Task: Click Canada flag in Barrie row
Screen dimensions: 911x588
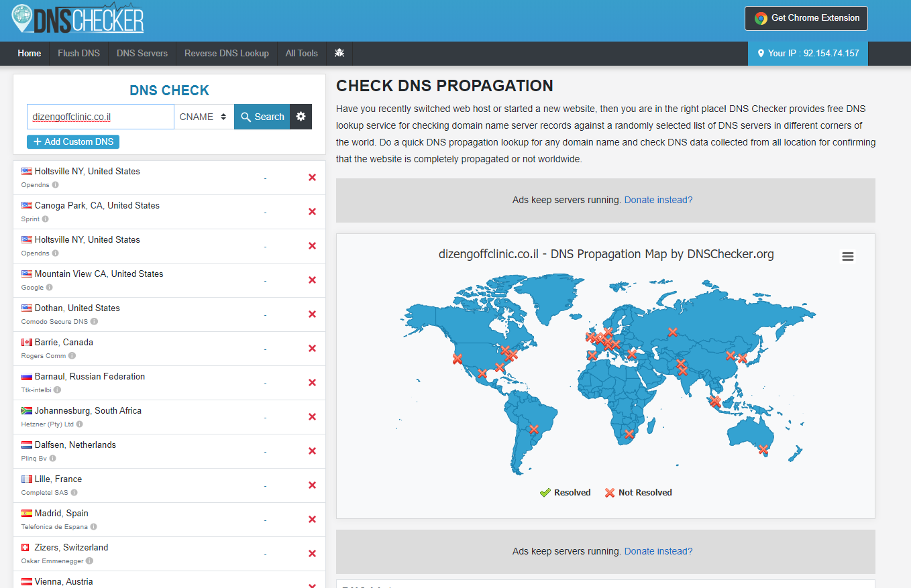Action: coord(27,343)
